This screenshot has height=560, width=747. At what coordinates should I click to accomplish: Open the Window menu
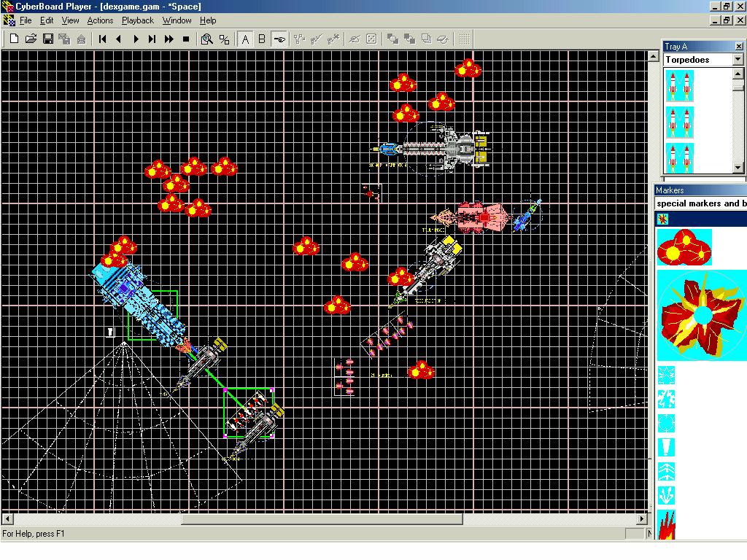point(177,20)
